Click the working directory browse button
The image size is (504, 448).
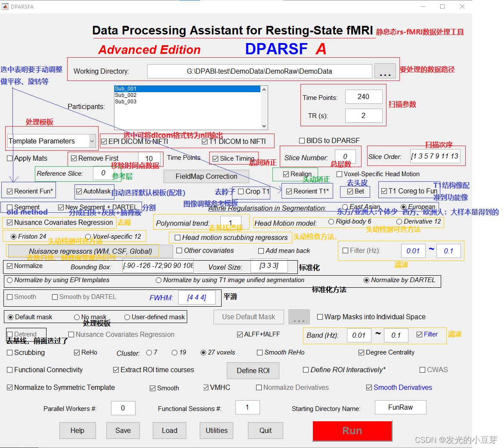pos(385,71)
